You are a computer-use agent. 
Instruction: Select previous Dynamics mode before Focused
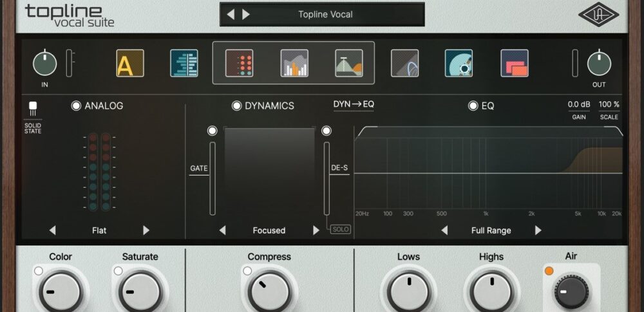tap(222, 230)
